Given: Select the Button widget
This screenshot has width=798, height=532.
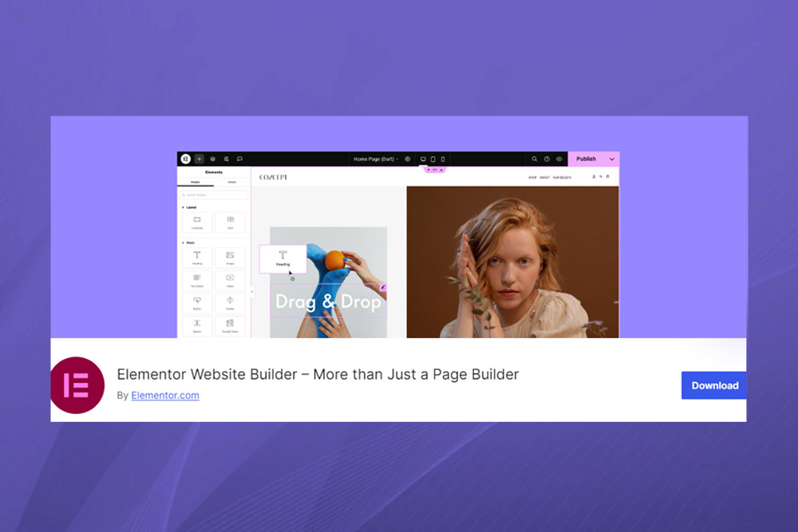Looking at the screenshot, I should point(197,302).
